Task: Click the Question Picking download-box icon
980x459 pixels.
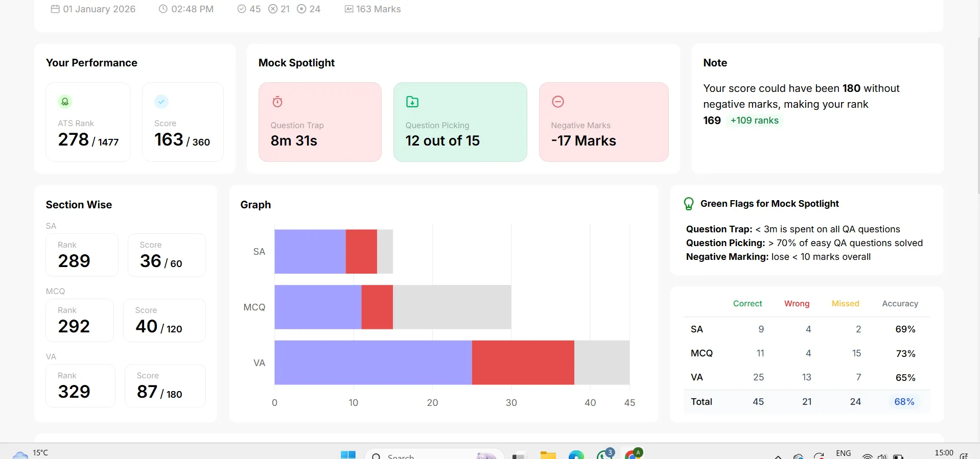Action: (412, 102)
